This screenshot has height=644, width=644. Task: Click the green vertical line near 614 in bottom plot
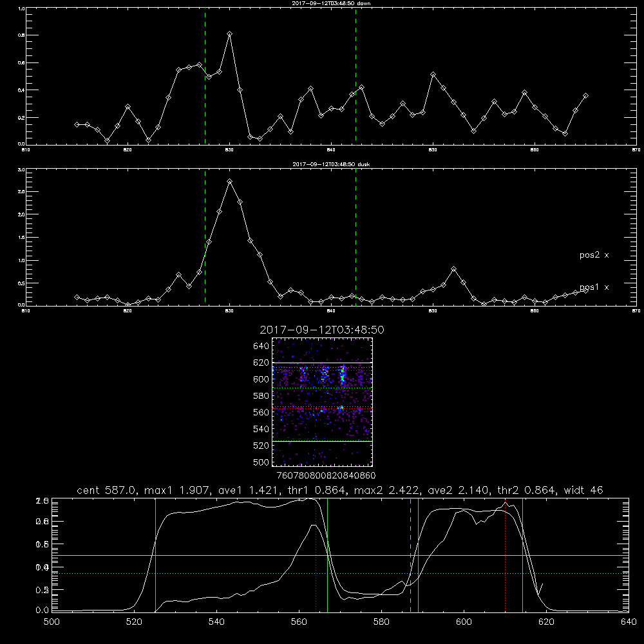(522, 555)
